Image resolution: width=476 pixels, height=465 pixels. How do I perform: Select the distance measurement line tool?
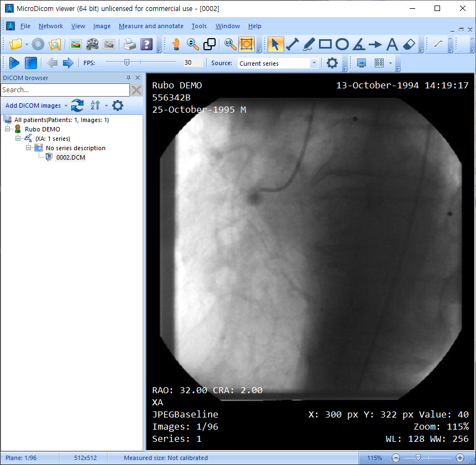[x=292, y=44]
